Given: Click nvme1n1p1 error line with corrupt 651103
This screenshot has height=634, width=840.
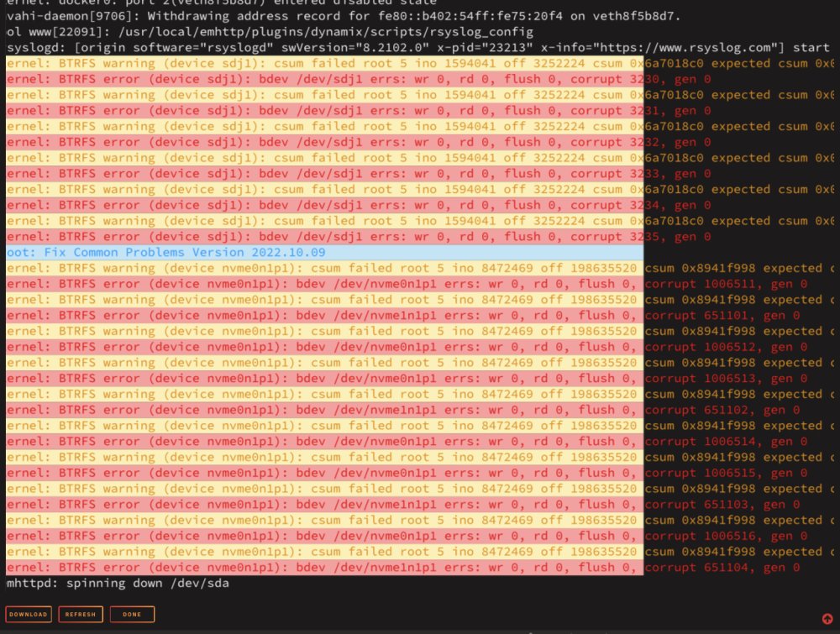Looking at the screenshot, I should tap(403, 505).
